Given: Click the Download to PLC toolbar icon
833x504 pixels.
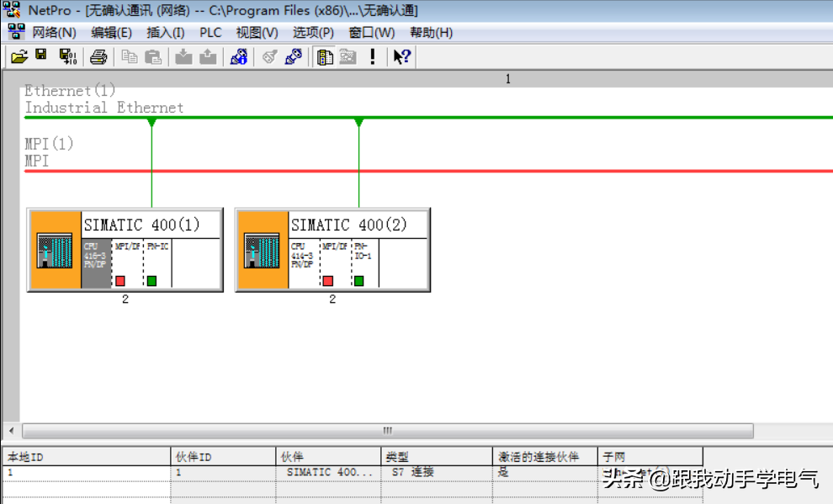Looking at the screenshot, I should (183, 56).
